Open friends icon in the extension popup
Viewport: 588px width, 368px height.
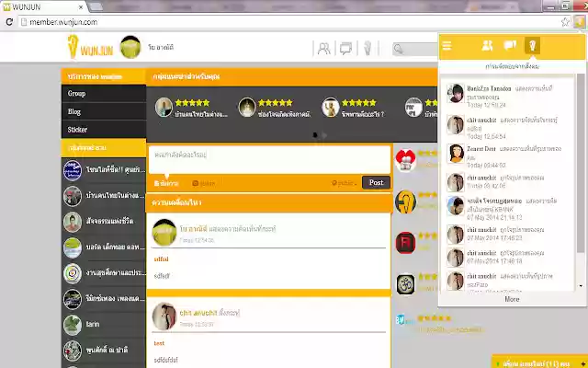pos(487,46)
